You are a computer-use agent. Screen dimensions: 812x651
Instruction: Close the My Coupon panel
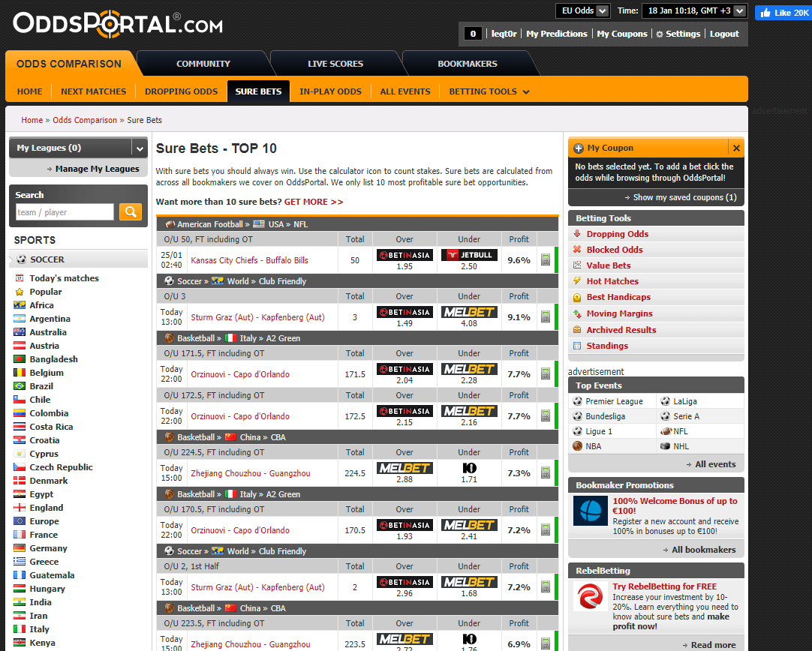click(x=736, y=148)
